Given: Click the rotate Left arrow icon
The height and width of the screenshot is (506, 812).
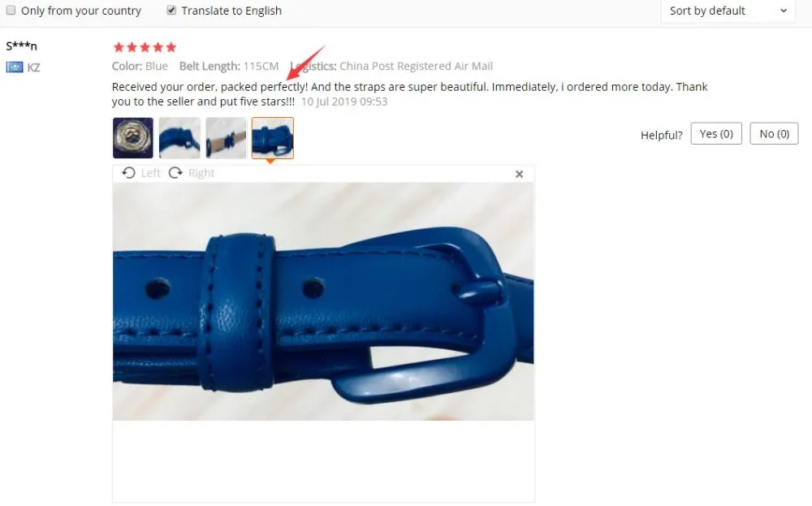Looking at the screenshot, I should tap(128, 172).
